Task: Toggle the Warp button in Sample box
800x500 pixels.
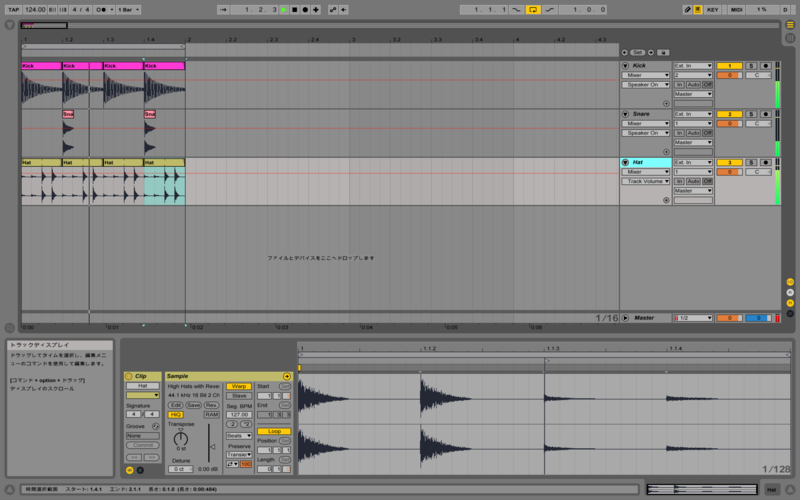Action: tap(239, 386)
